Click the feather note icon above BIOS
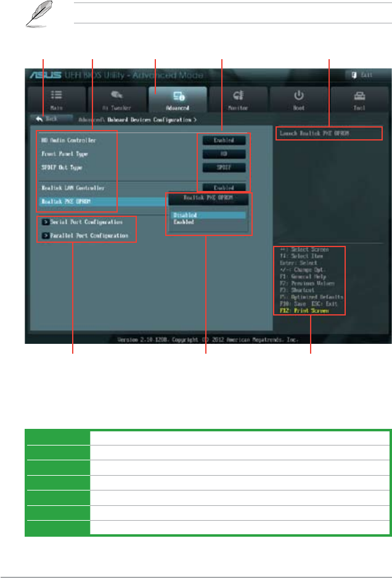The width and height of the screenshot is (392, 578). (x=39, y=14)
